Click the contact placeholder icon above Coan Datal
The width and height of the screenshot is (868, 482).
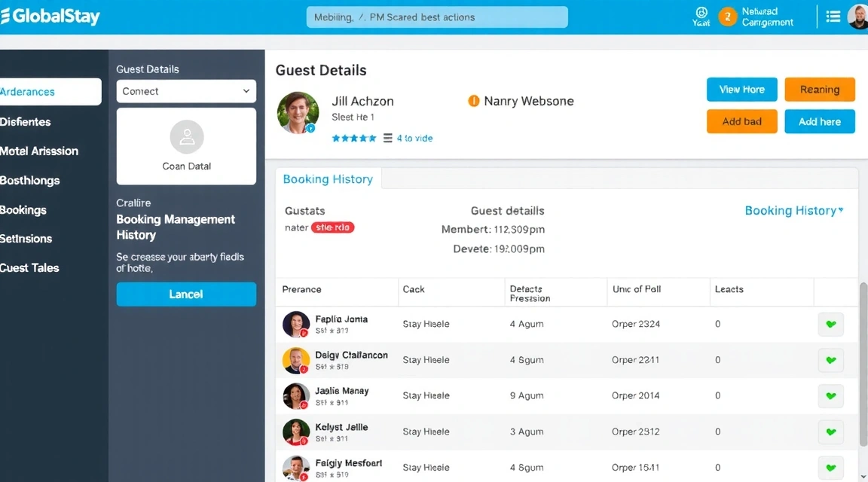186,136
